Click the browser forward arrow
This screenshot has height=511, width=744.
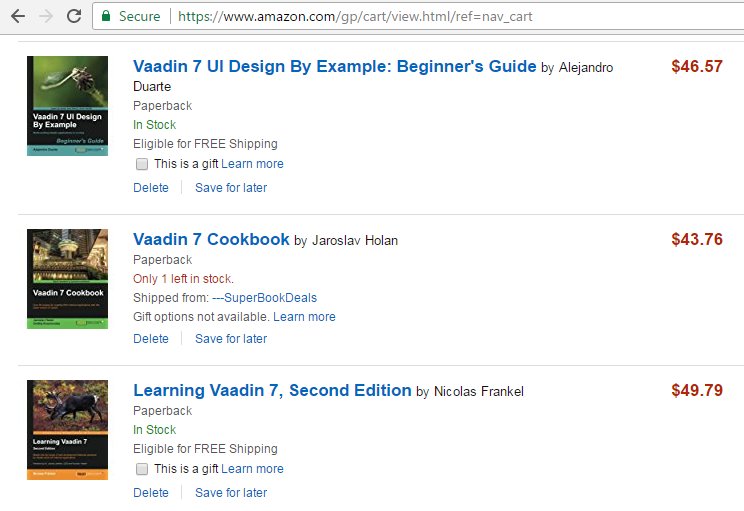[46, 16]
